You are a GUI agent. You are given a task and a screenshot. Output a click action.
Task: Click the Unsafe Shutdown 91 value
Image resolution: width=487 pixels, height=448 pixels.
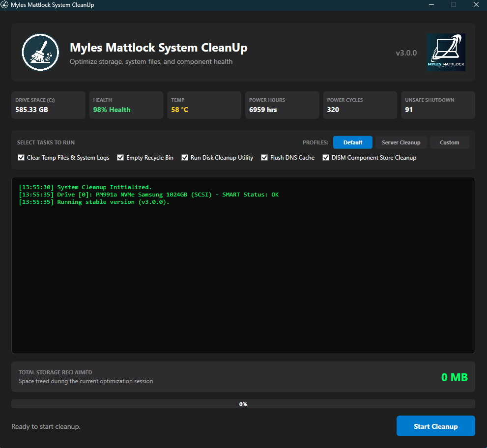click(409, 110)
